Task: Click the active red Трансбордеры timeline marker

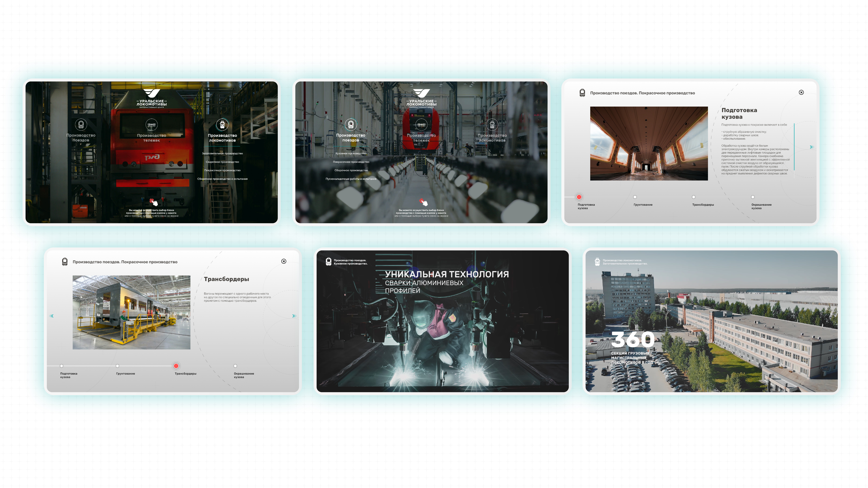Action: tap(176, 366)
